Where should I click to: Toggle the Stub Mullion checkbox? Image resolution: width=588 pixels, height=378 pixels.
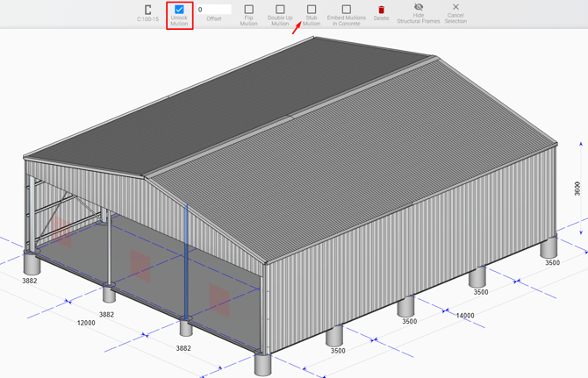312,10
